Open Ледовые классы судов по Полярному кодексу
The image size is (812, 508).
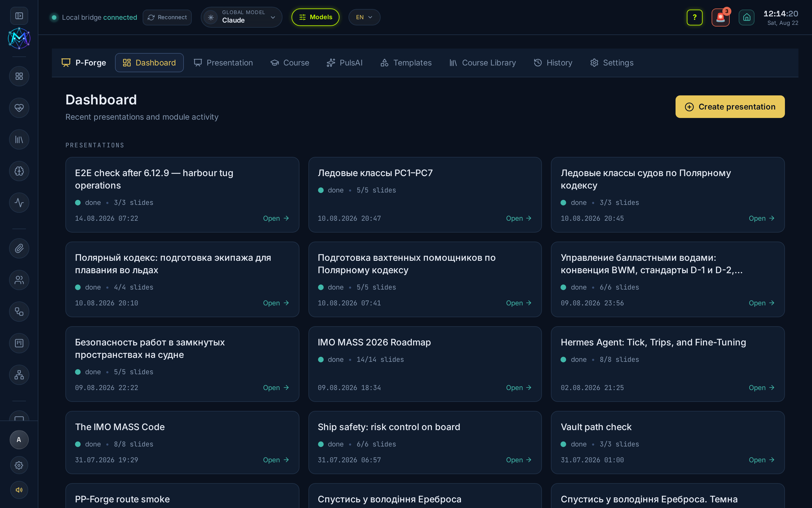click(762, 218)
